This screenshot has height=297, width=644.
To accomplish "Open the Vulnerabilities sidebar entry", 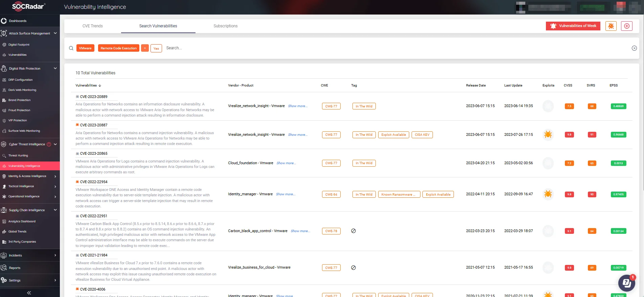I will coord(18,55).
